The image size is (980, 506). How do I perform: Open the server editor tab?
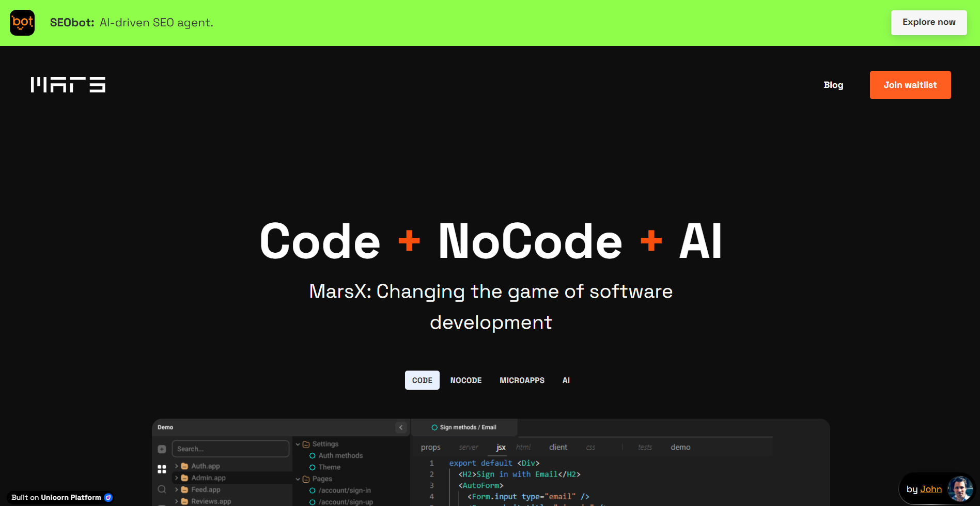point(469,448)
